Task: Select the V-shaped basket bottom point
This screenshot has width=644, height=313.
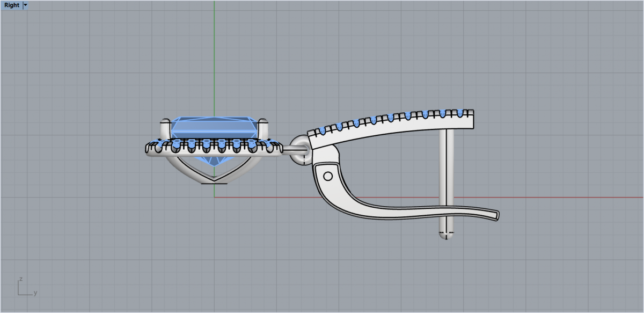Action: pos(215,180)
